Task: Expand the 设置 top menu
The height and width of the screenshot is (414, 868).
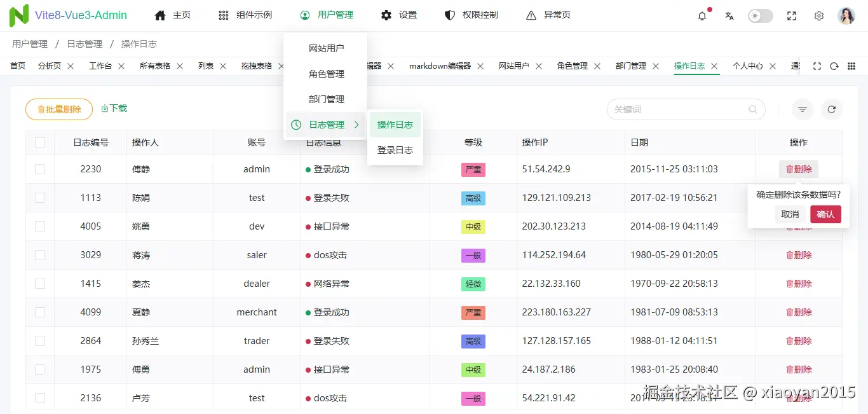Action: pos(399,15)
